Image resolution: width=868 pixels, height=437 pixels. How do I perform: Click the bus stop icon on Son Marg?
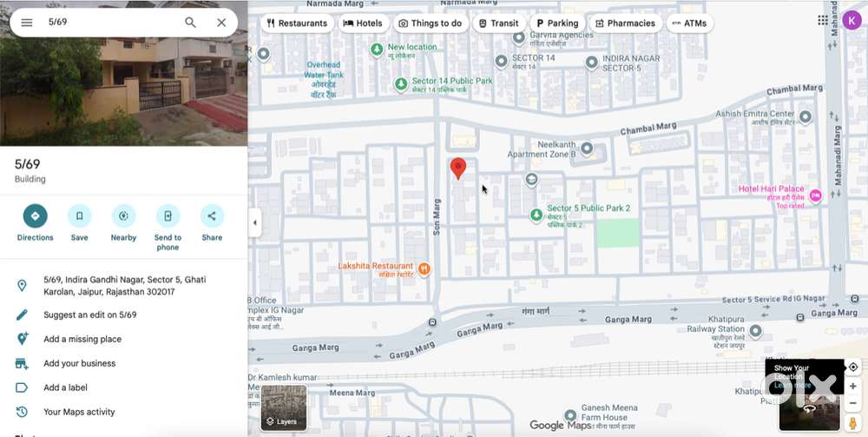click(x=432, y=322)
